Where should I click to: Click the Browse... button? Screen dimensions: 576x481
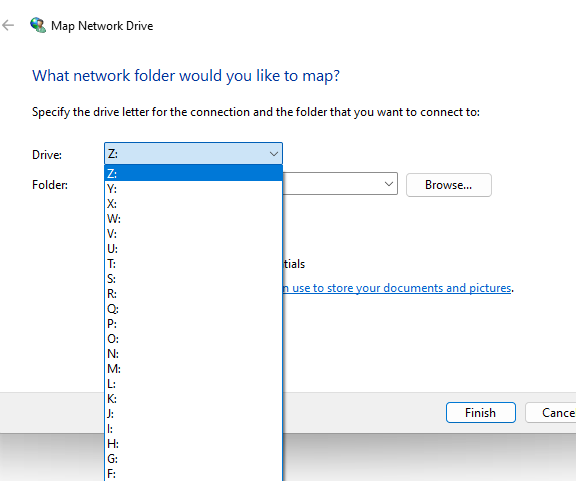pyautogui.click(x=449, y=185)
